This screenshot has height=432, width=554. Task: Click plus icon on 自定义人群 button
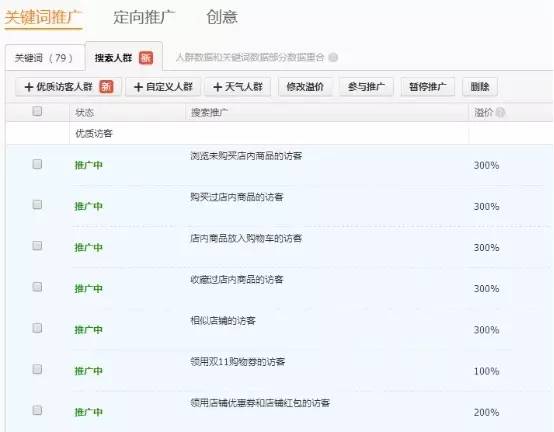[x=138, y=87]
